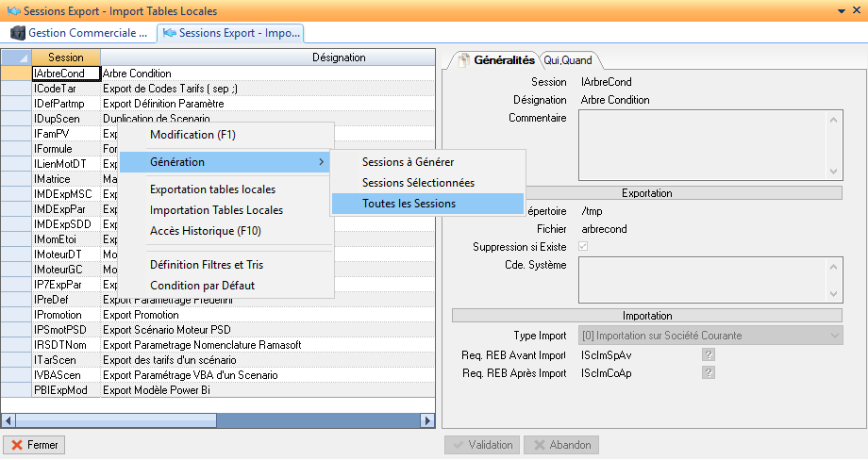Image resolution: width=868 pixels, height=460 pixels.
Task: Click the Abandon button
Action: [560, 445]
